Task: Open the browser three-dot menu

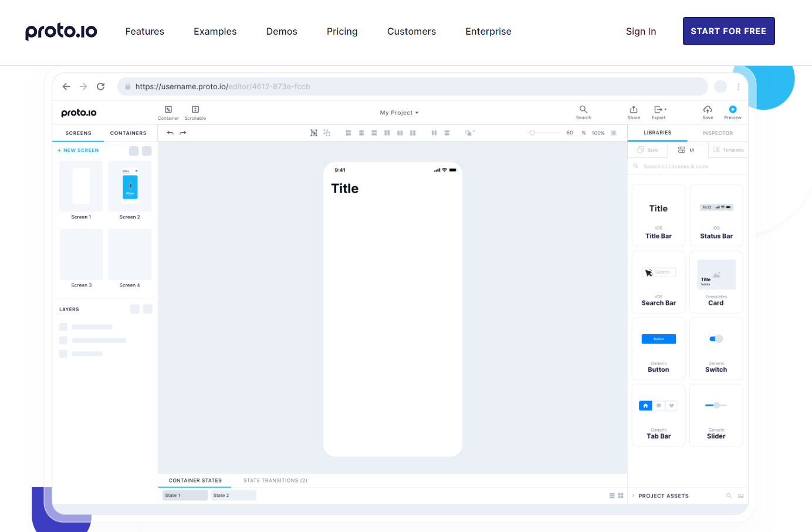Action: point(738,86)
